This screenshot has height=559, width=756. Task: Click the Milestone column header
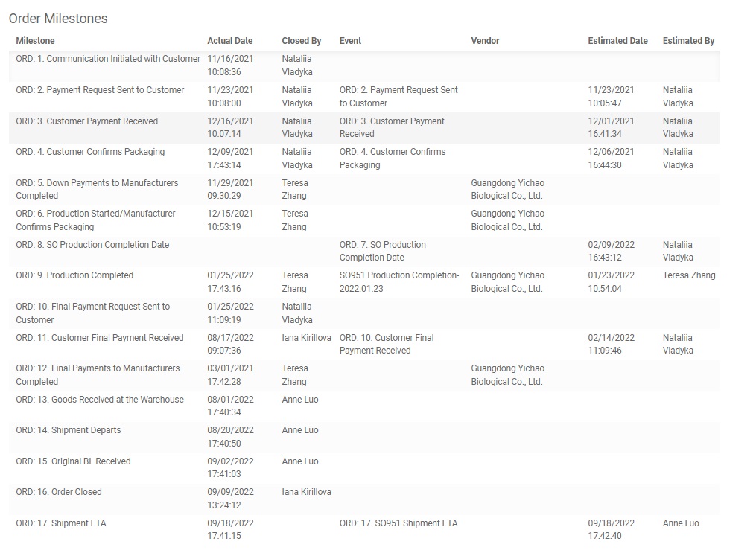point(35,41)
